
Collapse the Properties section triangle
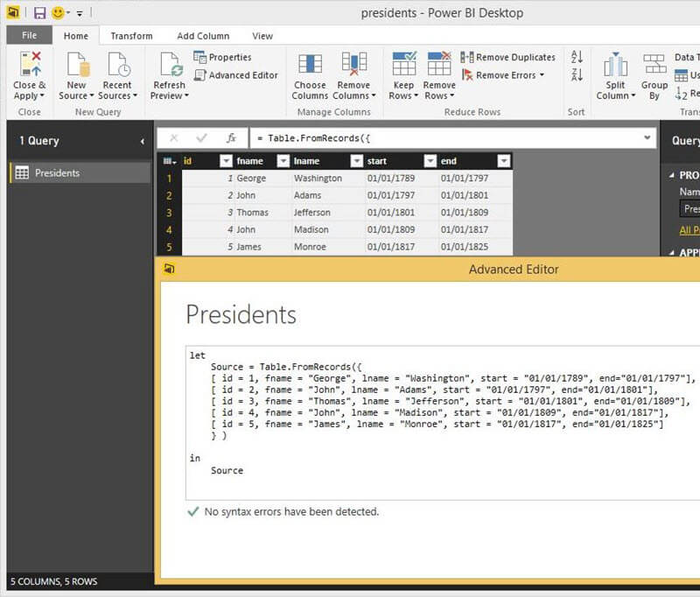672,175
